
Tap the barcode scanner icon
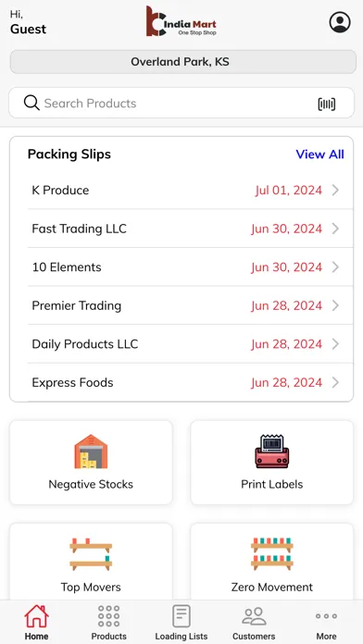pos(326,105)
